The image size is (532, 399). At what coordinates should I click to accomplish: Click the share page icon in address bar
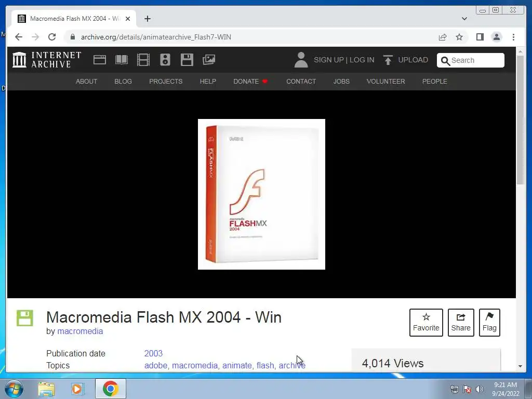point(443,37)
